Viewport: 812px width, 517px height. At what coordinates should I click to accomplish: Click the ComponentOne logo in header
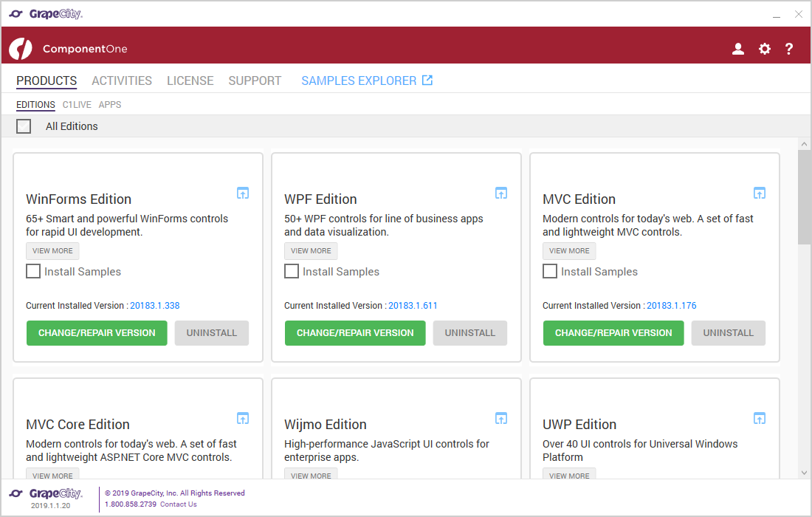(x=21, y=49)
